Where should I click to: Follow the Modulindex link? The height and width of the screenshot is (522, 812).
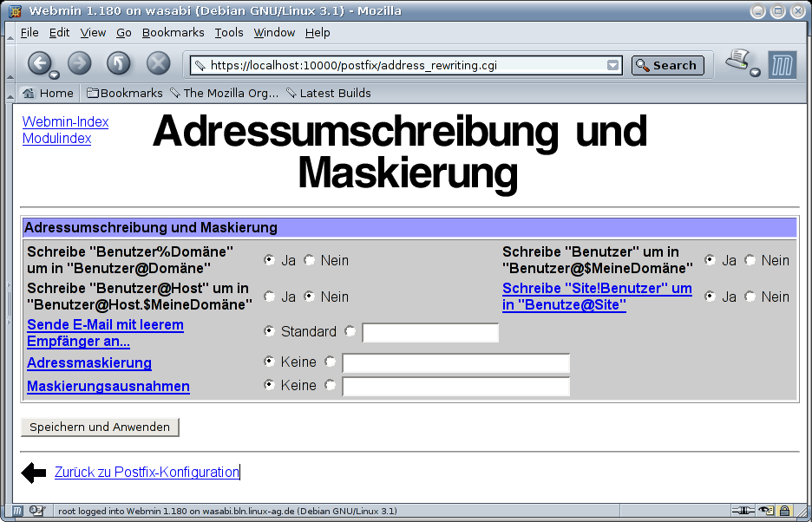coord(56,138)
